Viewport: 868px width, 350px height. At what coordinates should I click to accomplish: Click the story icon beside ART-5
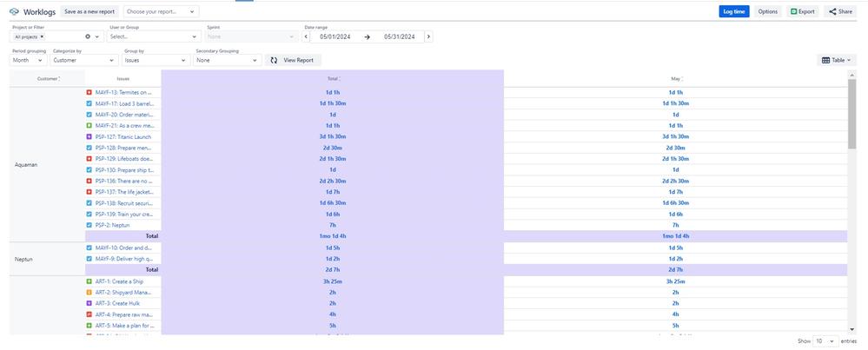(x=89, y=325)
